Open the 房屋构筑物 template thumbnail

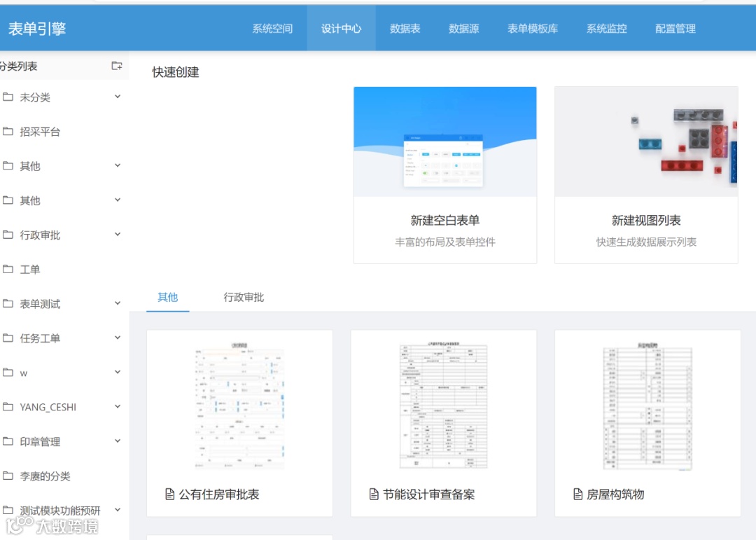click(x=647, y=407)
